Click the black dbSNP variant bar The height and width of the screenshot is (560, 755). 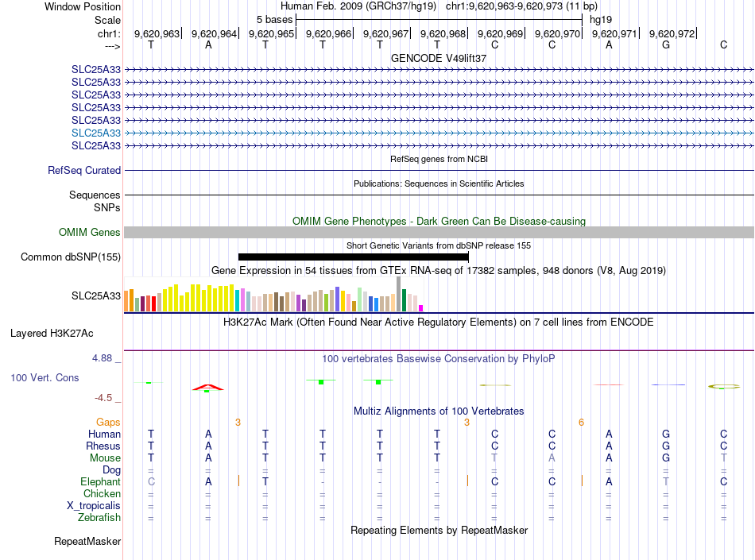pyautogui.click(x=354, y=257)
